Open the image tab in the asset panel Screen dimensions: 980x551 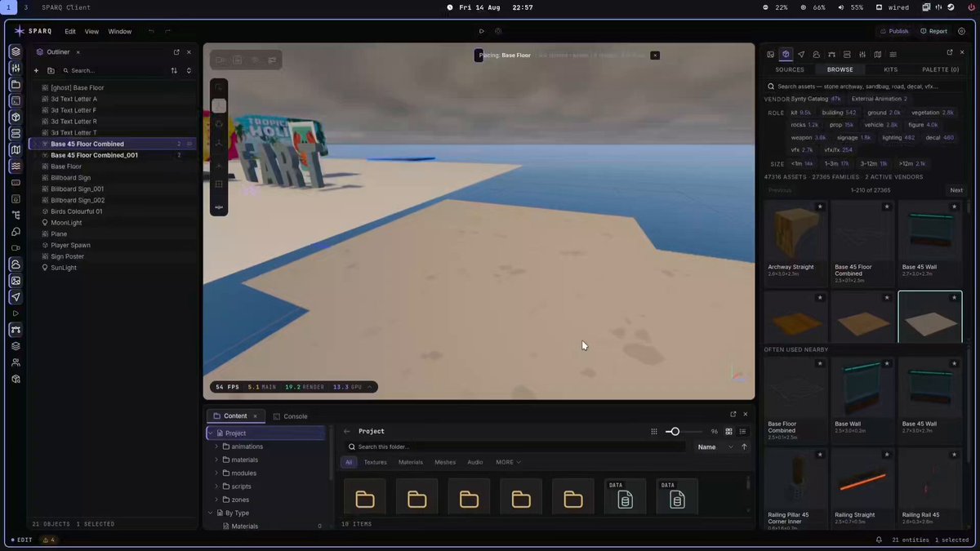click(x=770, y=55)
